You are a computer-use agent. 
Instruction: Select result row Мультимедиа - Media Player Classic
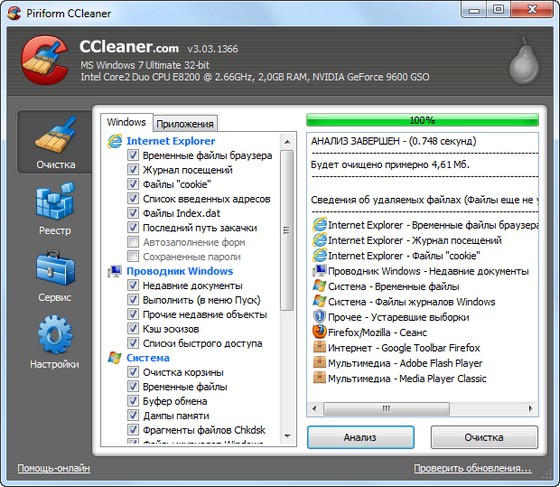coord(407,378)
